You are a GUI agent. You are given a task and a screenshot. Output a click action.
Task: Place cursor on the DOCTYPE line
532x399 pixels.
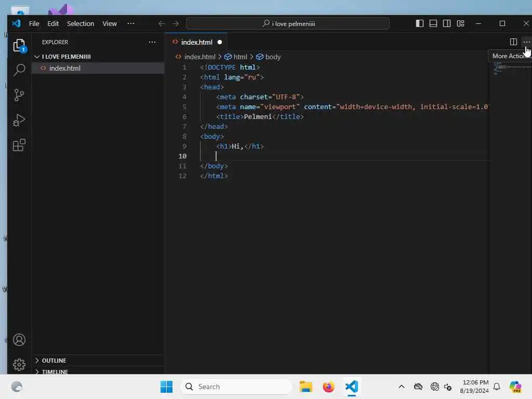tap(230, 67)
